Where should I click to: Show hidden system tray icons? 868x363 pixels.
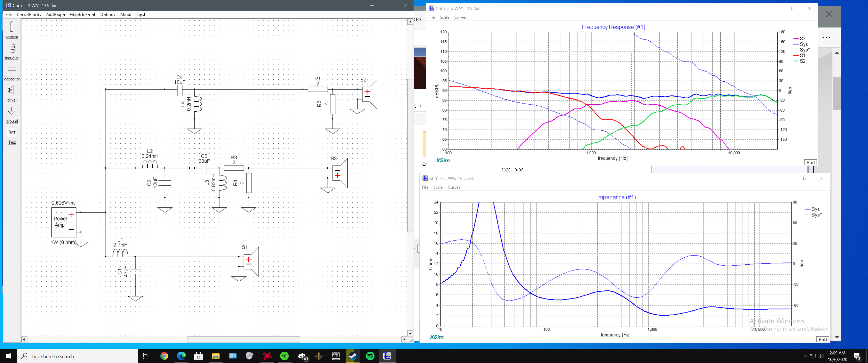click(804, 356)
